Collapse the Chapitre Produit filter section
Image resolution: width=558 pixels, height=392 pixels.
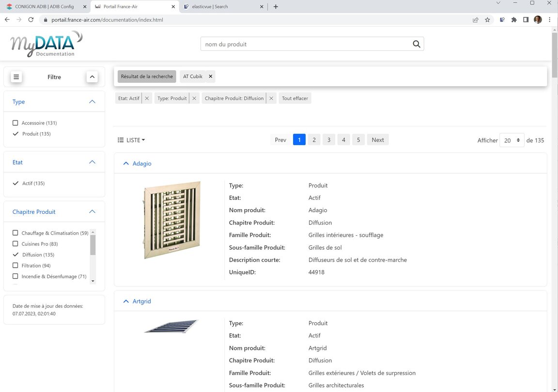(x=92, y=211)
